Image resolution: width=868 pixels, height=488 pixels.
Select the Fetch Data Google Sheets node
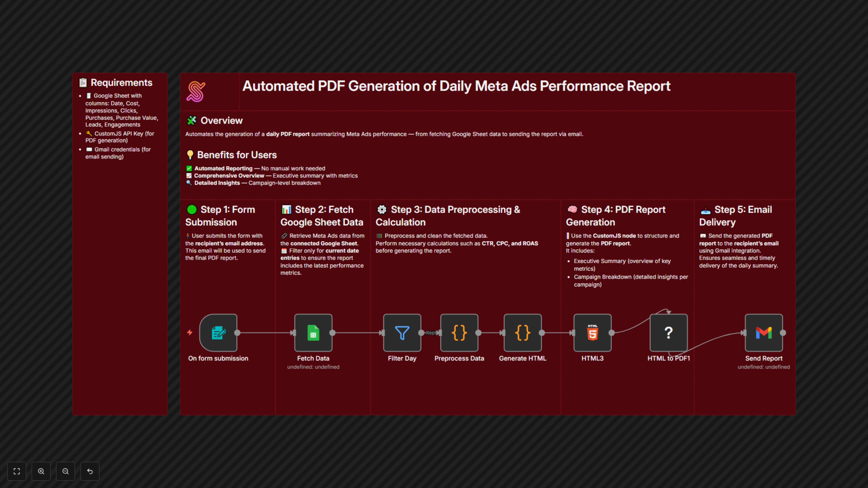[x=313, y=333]
